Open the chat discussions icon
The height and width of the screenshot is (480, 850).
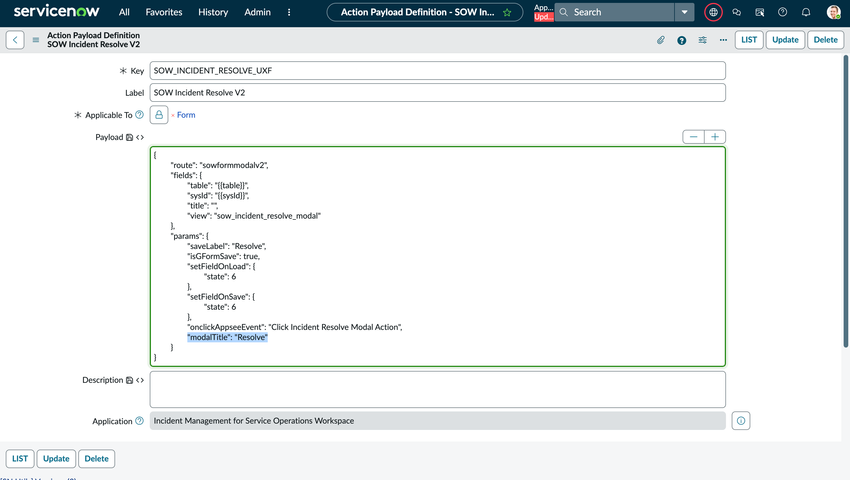(x=736, y=12)
